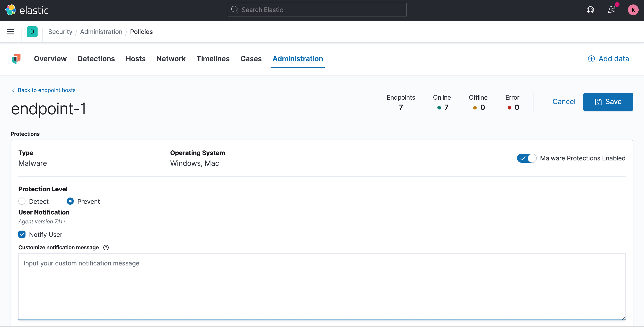Click the Cancel button
644x328 pixels.
pos(564,102)
